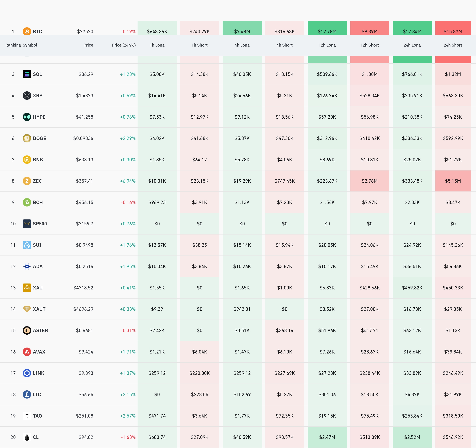Open the SP500 symbol link
476x448 pixels.
coord(40,224)
